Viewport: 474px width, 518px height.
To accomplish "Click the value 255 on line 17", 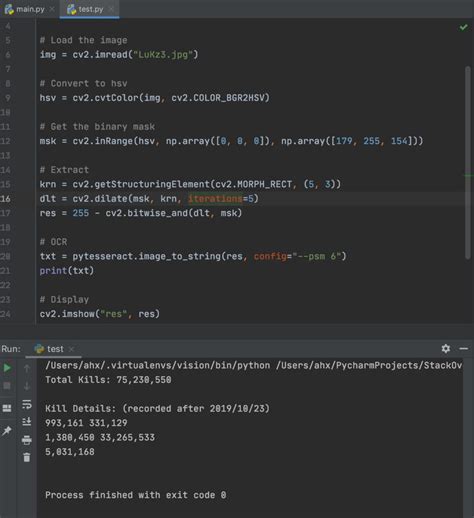I will tap(81, 213).
